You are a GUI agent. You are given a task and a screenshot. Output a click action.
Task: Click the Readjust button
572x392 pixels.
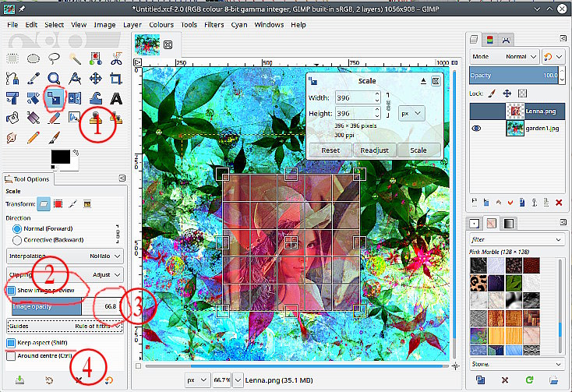(x=375, y=150)
